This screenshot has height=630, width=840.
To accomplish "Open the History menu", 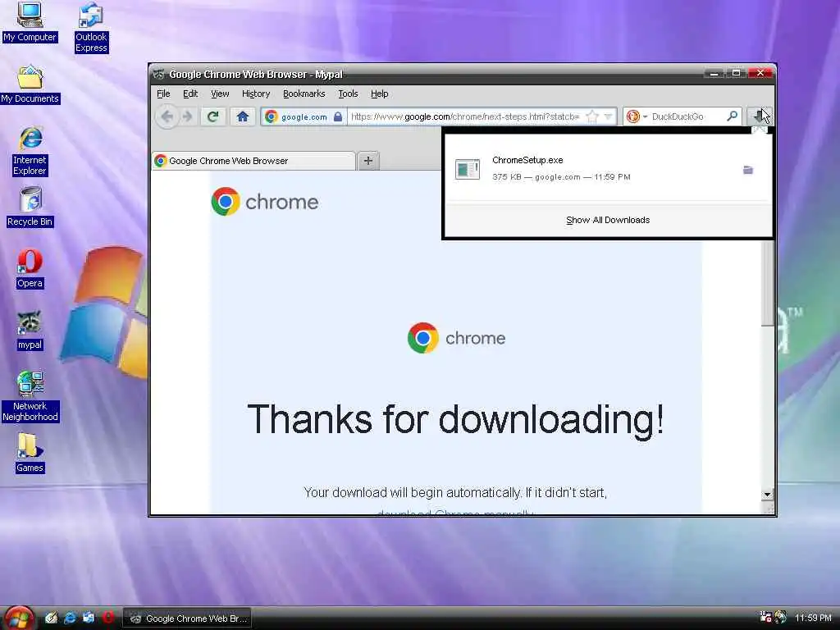I will (x=256, y=94).
